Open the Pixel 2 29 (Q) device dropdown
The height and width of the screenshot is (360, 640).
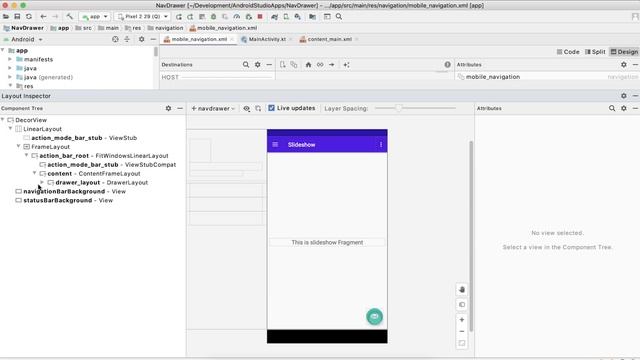142,17
